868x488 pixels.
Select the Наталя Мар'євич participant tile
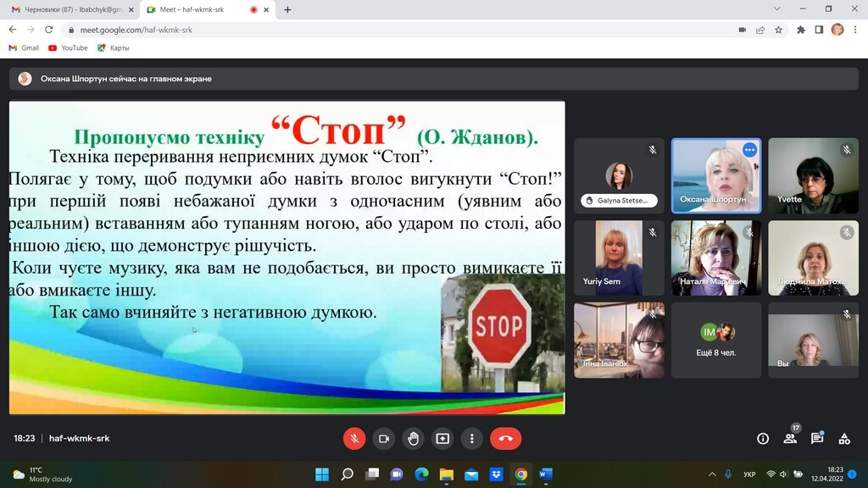click(x=716, y=258)
